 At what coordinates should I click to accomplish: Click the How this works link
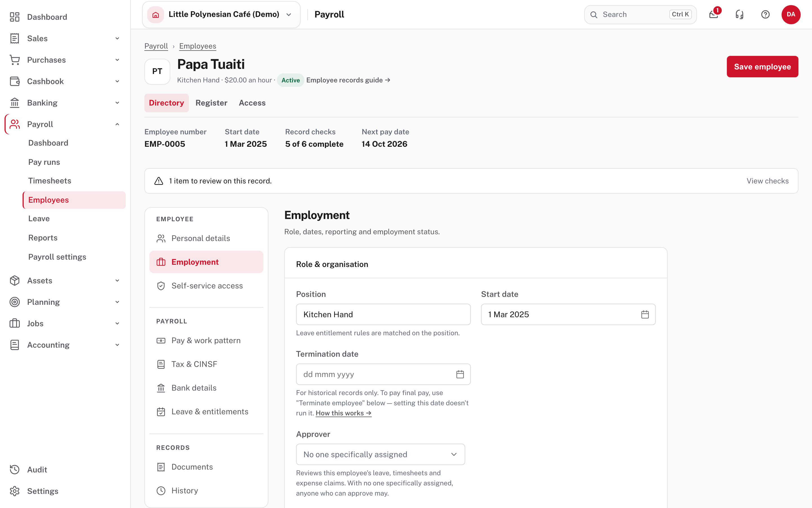click(x=344, y=413)
